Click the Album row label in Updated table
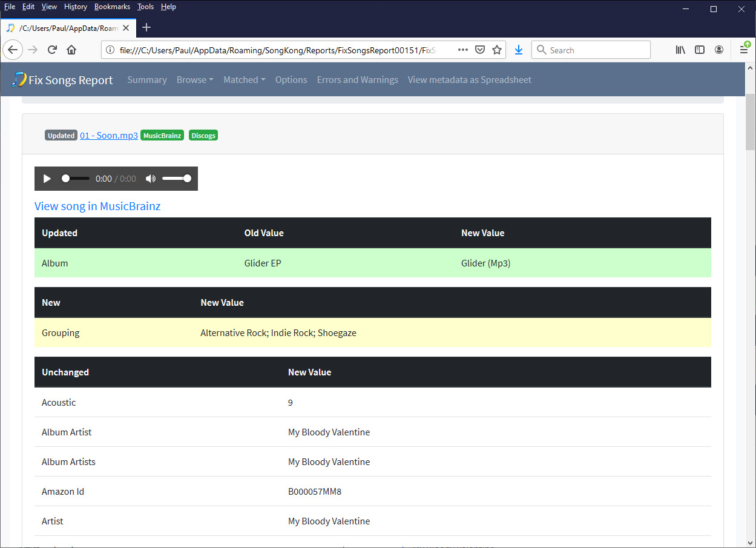 [x=54, y=263]
